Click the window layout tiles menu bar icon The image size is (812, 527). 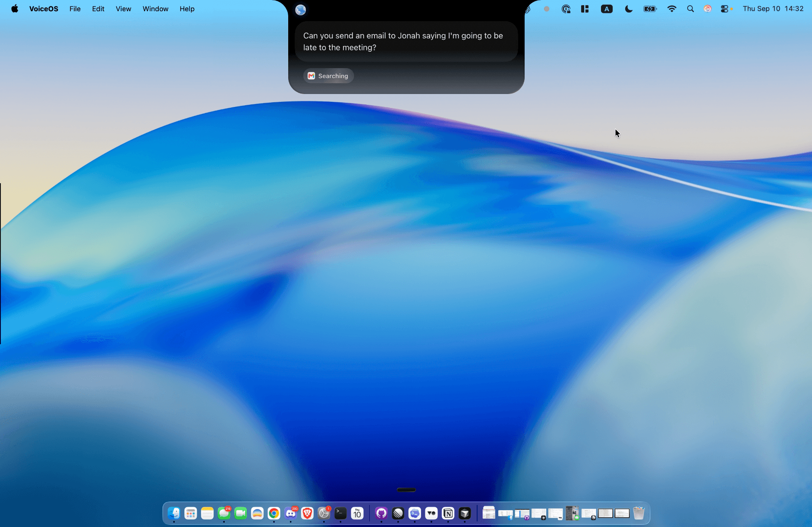[x=585, y=9]
